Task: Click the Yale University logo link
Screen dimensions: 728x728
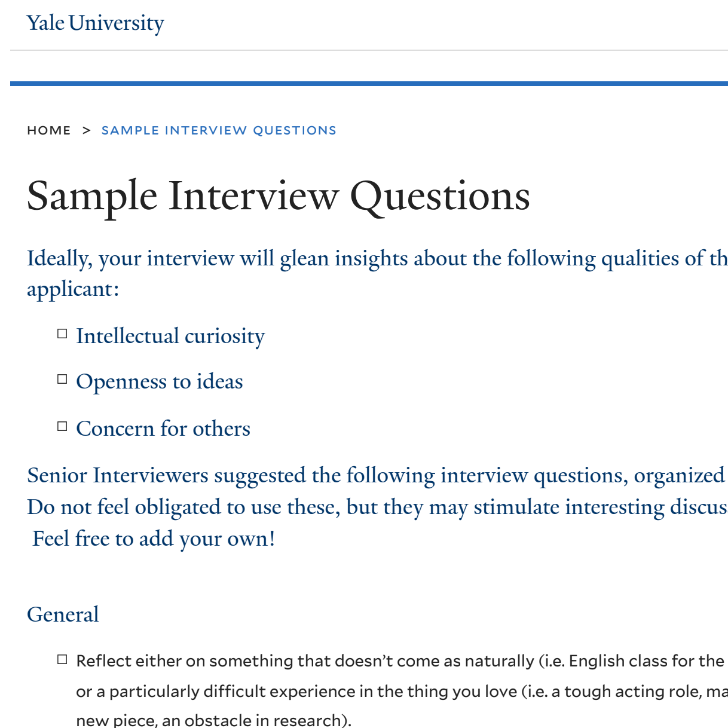Action: (95, 23)
